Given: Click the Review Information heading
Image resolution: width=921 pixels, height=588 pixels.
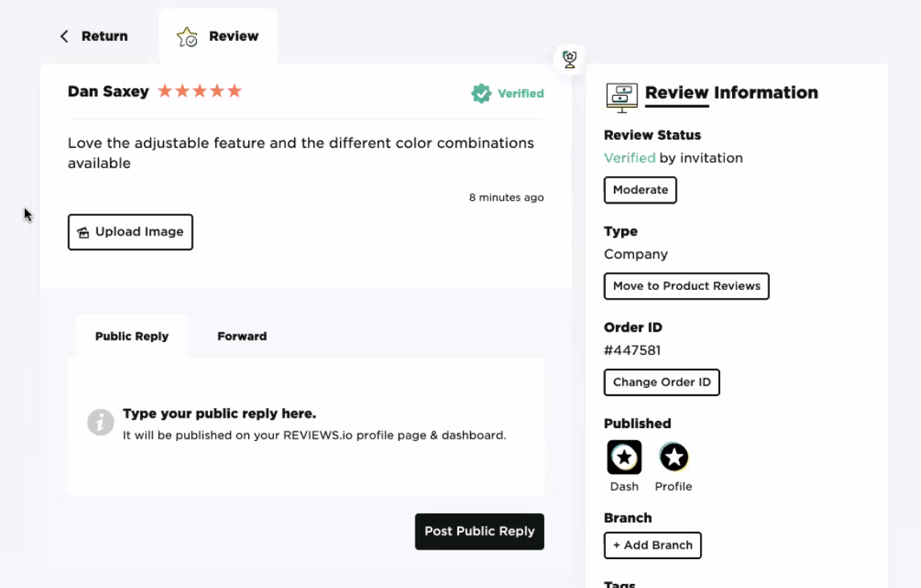Looking at the screenshot, I should (x=731, y=92).
